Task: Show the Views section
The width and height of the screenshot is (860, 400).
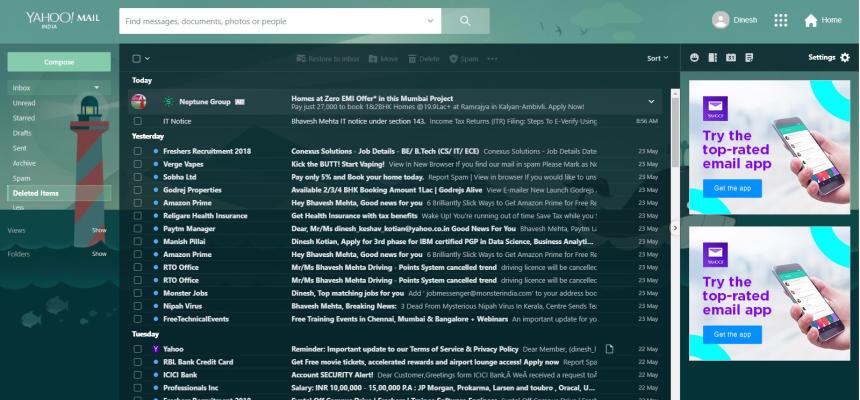Action: click(x=99, y=230)
